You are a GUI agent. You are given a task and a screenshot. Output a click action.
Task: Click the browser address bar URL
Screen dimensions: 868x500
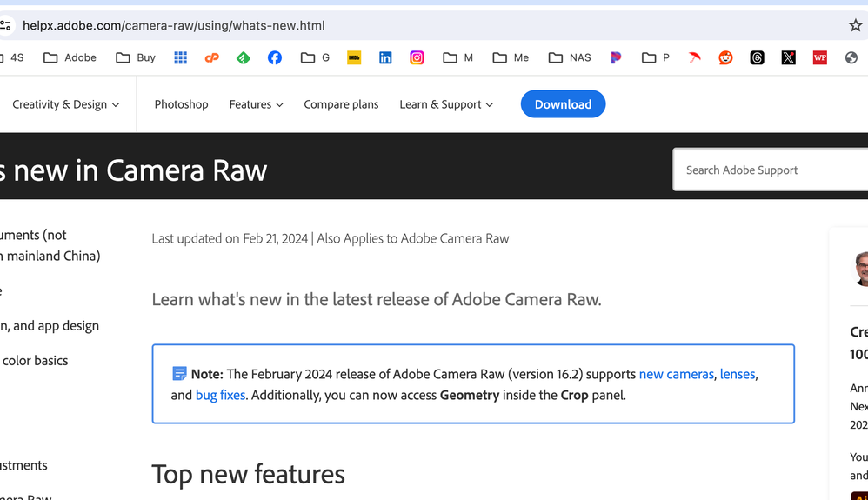coord(174,25)
